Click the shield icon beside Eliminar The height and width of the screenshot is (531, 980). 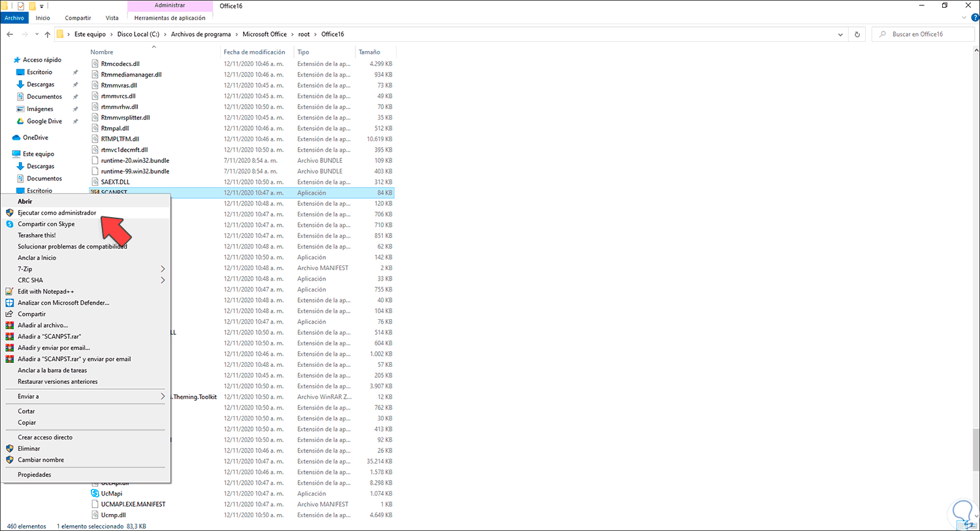pyautogui.click(x=10, y=449)
